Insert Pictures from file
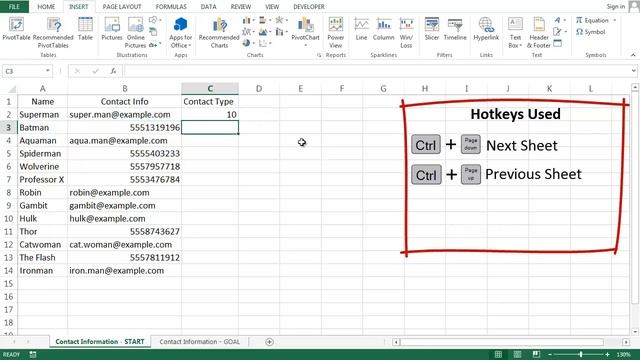This screenshot has height=360, width=640. 112,29
